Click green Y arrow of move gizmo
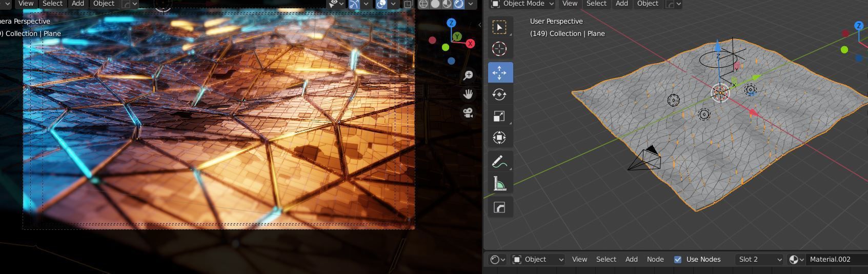This screenshot has height=274, width=868. (756, 77)
